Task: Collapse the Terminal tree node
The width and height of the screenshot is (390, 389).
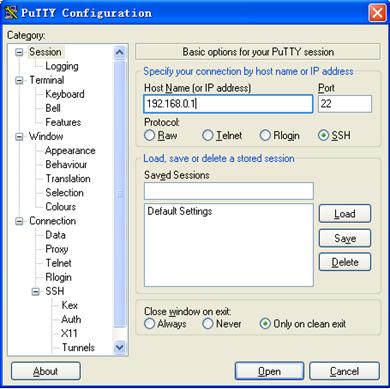Action: point(19,80)
